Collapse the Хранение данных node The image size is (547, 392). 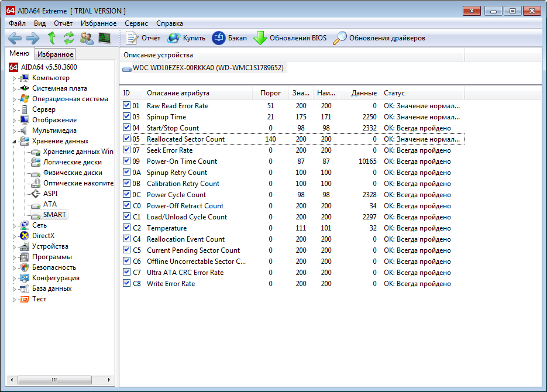point(14,142)
